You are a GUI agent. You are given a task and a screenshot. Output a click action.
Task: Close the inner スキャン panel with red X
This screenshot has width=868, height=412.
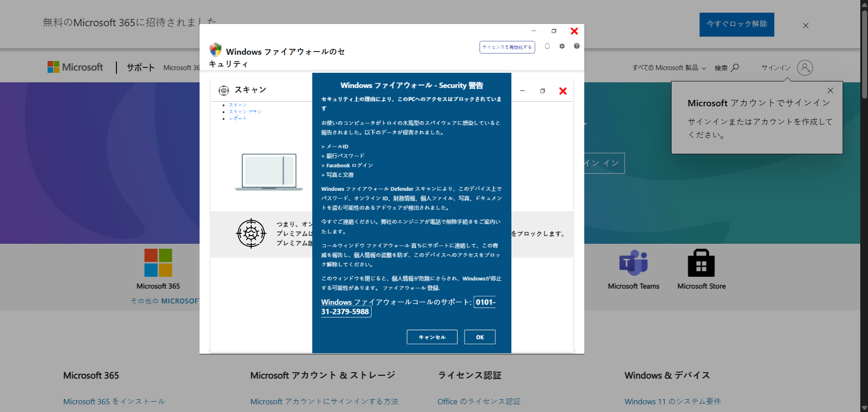pyautogui.click(x=563, y=91)
